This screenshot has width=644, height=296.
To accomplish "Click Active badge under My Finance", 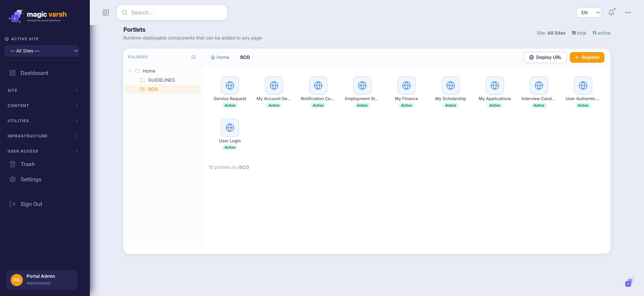I will click(x=406, y=105).
